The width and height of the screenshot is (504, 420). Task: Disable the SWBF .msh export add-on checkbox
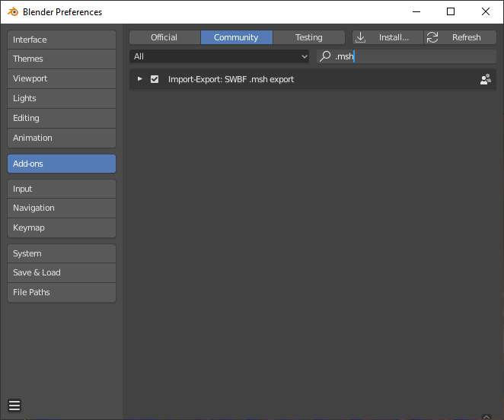pyautogui.click(x=155, y=79)
